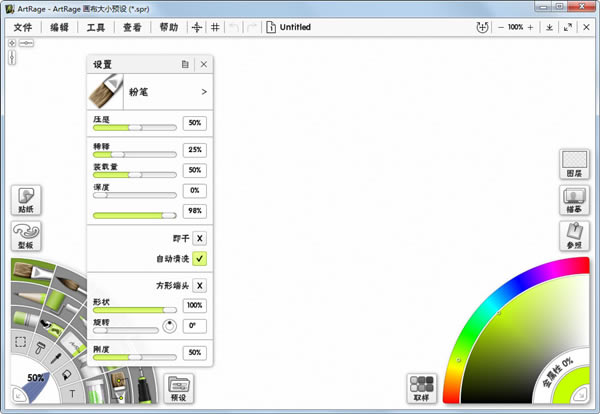Select the selection marquee tool
The image size is (600, 414).
(20, 341)
